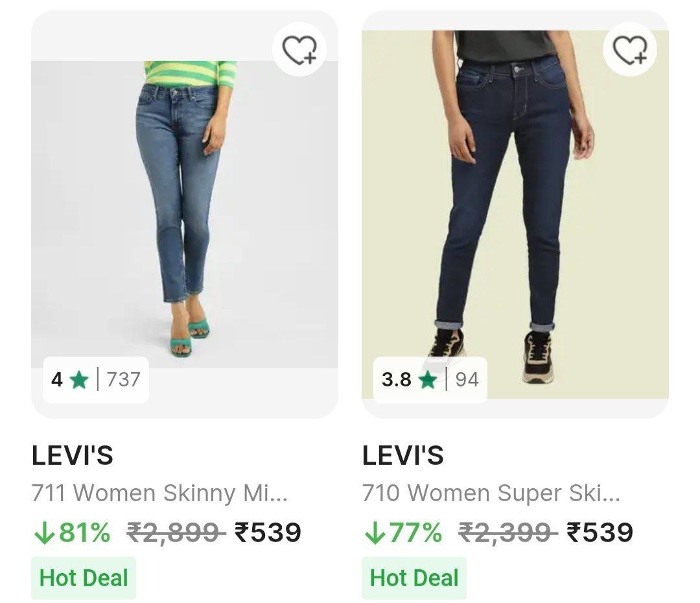Image resolution: width=700 pixels, height=603 pixels.
Task: Select the ₹539 price next to ₹2,399
Action: coord(600,533)
